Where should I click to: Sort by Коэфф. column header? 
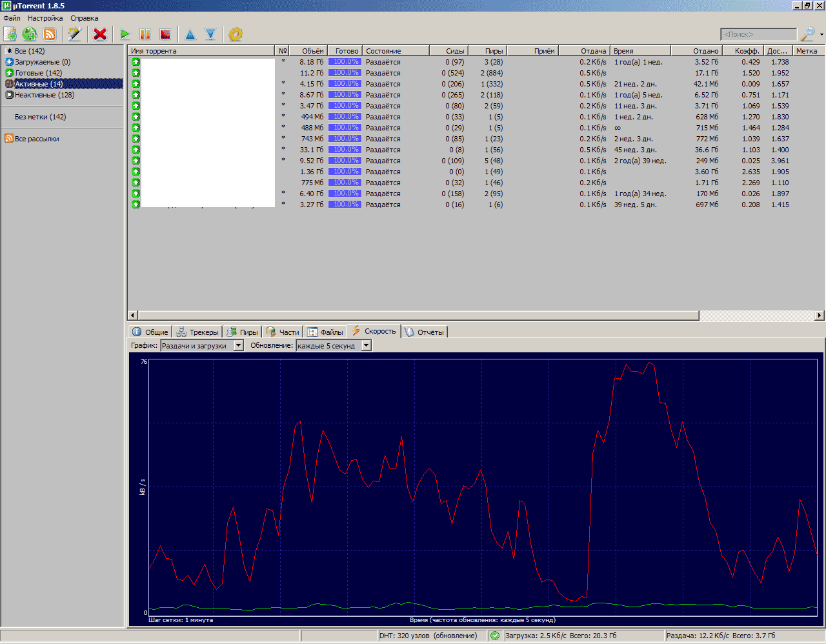(743, 51)
